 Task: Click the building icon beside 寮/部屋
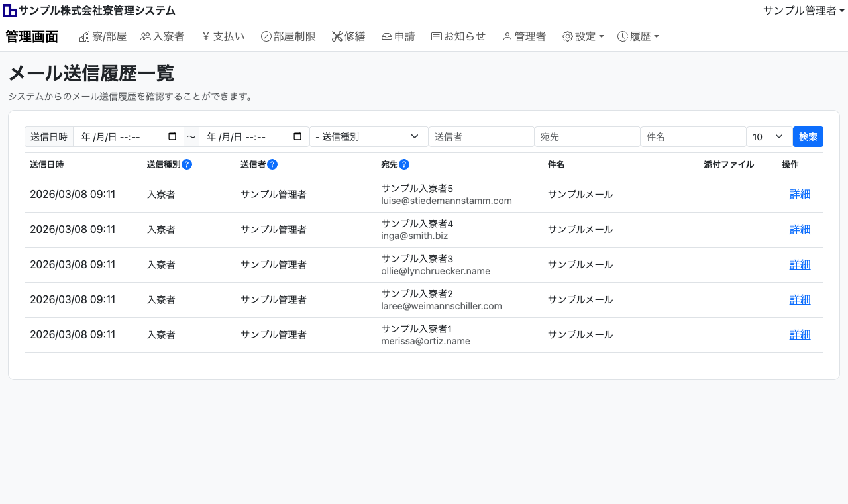click(x=84, y=37)
